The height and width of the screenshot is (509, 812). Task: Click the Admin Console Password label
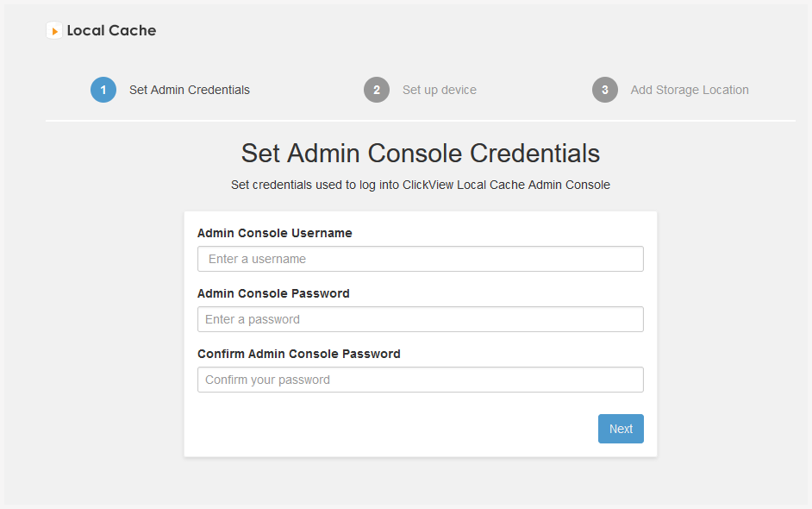click(x=273, y=293)
